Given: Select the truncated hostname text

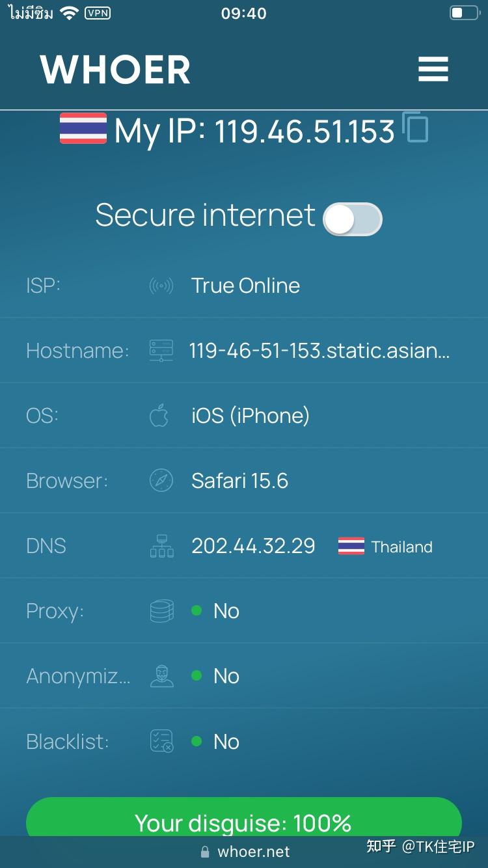Looking at the screenshot, I should pyautogui.click(x=319, y=351).
